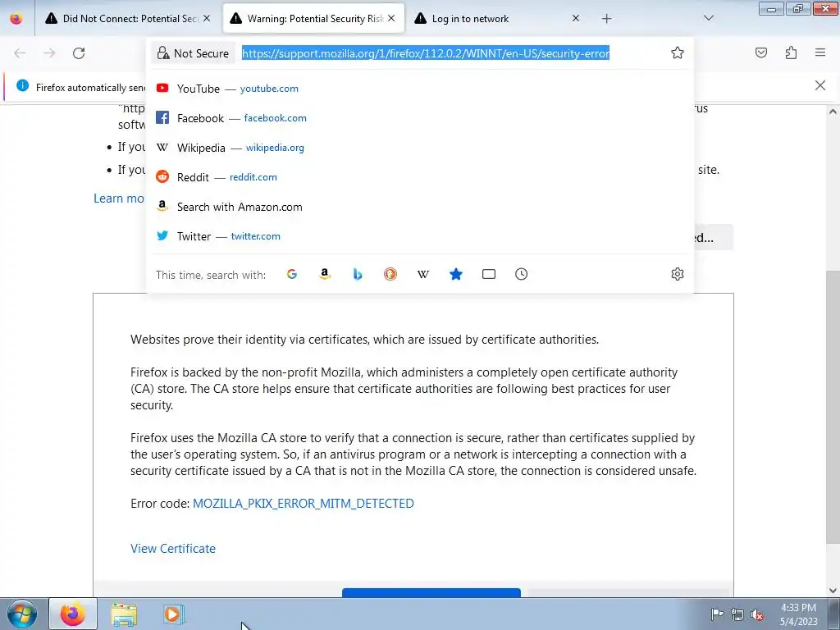
Task: Open the Extensions puzzle icon
Action: 791,52
